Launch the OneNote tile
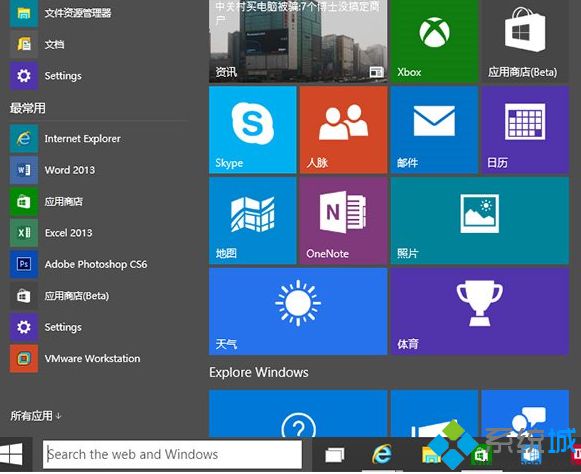Image resolution: width=581 pixels, height=474 pixels. pyautogui.click(x=343, y=221)
